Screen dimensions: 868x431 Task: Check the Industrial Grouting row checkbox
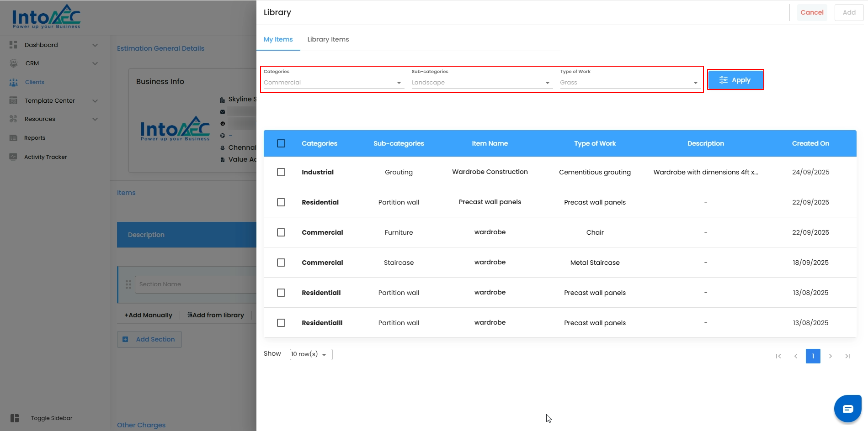coord(281,172)
